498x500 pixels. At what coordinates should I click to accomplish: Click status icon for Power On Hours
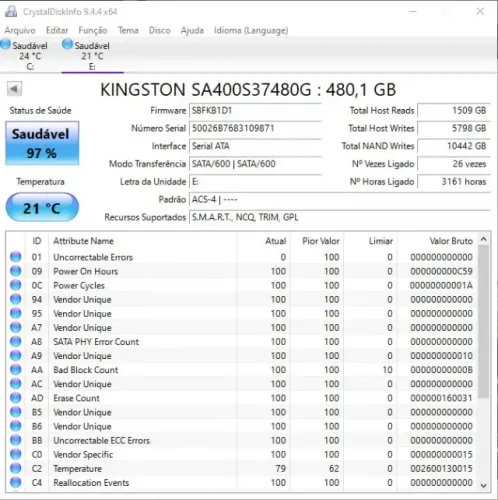(x=15, y=271)
